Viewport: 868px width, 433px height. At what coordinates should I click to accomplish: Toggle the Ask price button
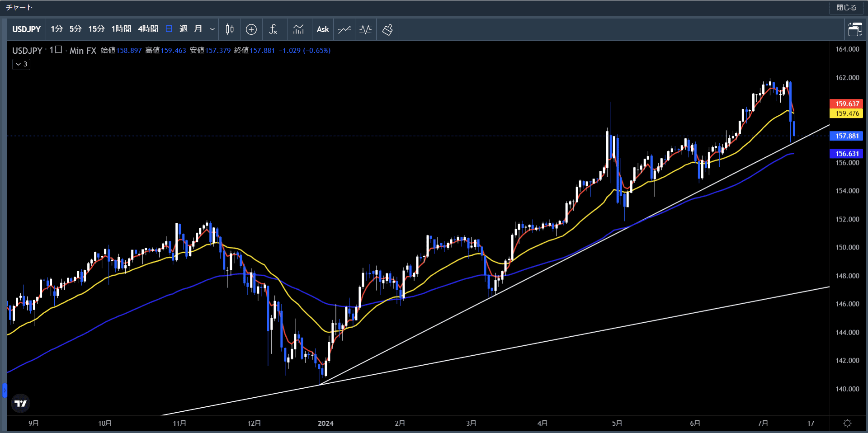click(323, 29)
